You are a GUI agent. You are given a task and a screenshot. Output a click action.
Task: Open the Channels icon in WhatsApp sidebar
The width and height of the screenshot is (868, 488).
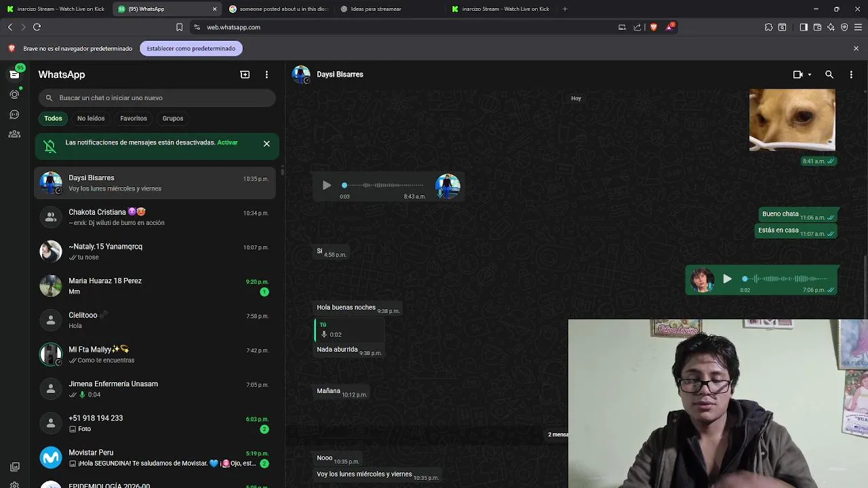click(14, 115)
